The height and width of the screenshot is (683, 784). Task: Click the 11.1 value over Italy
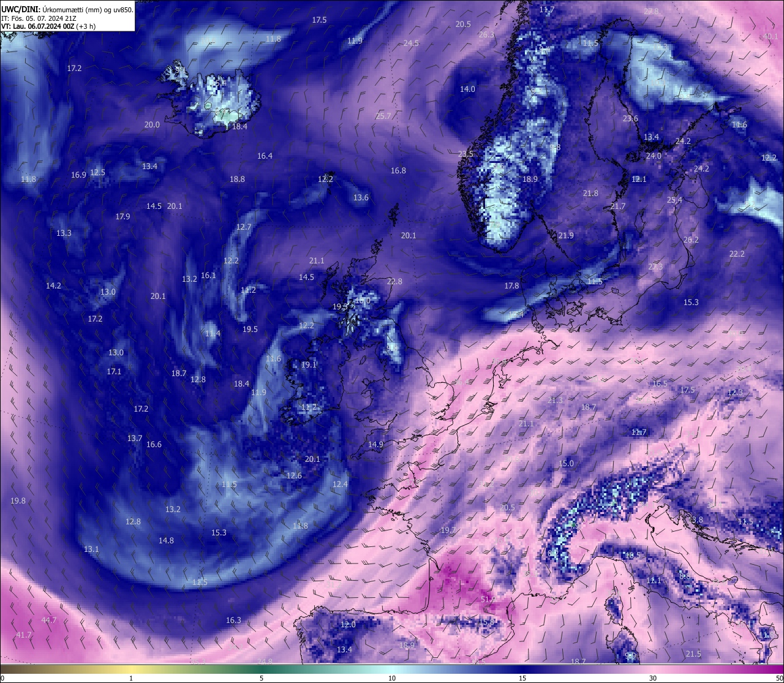coord(654,581)
